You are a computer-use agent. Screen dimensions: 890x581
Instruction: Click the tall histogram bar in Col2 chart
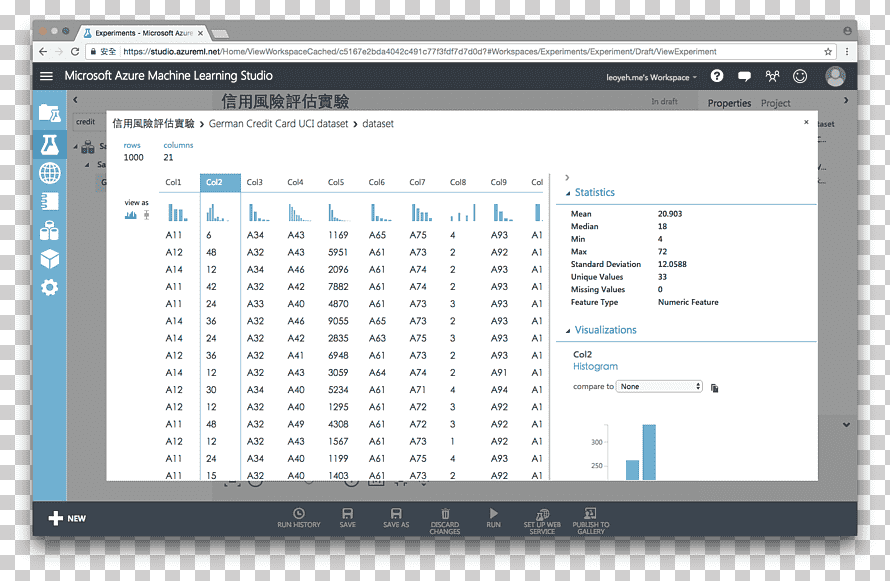649,452
